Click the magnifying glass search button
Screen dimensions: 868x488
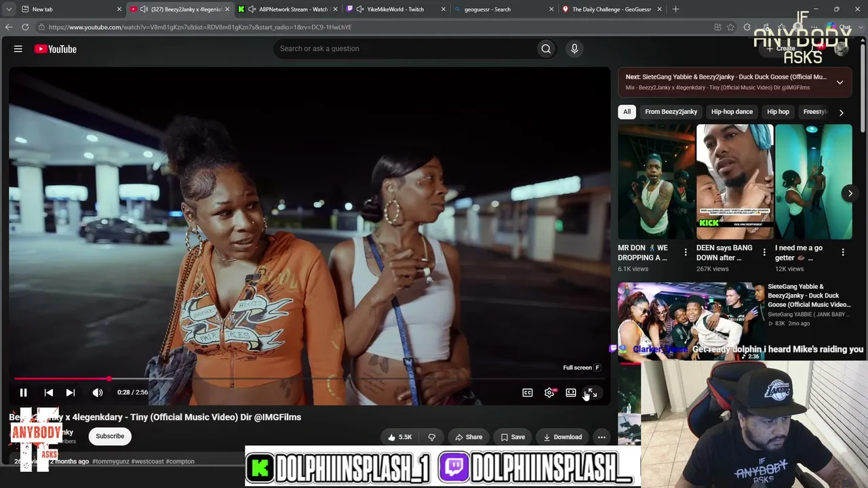546,49
